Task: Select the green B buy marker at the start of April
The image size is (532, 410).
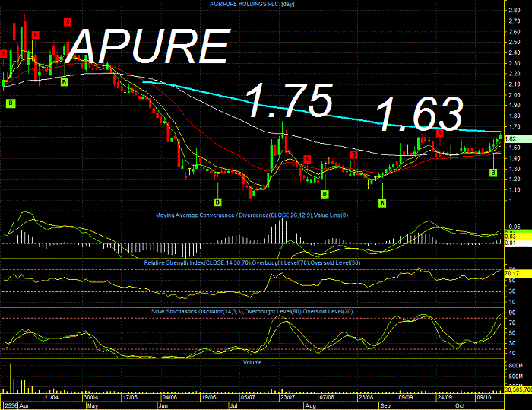Action: click(11, 103)
